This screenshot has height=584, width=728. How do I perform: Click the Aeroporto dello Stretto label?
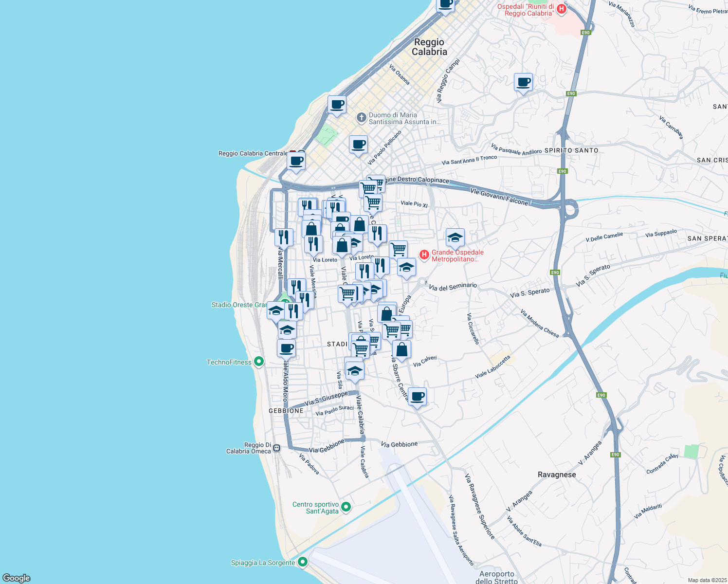(496, 578)
